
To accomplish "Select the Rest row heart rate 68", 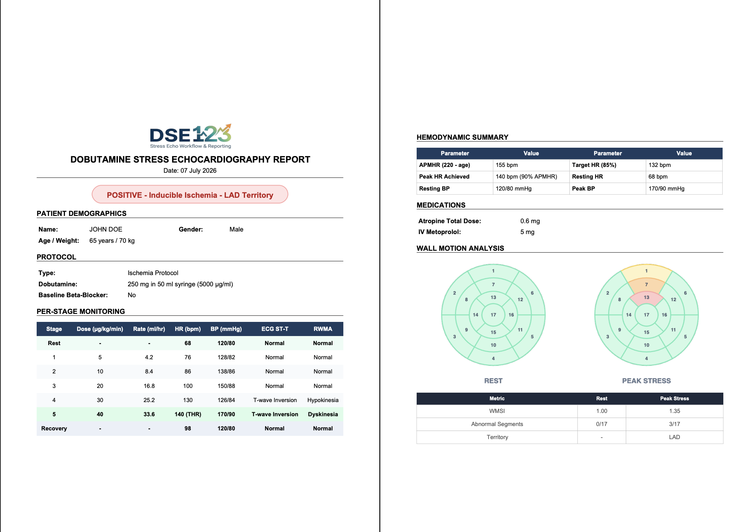I will pyautogui.click(x=188, y=343).
